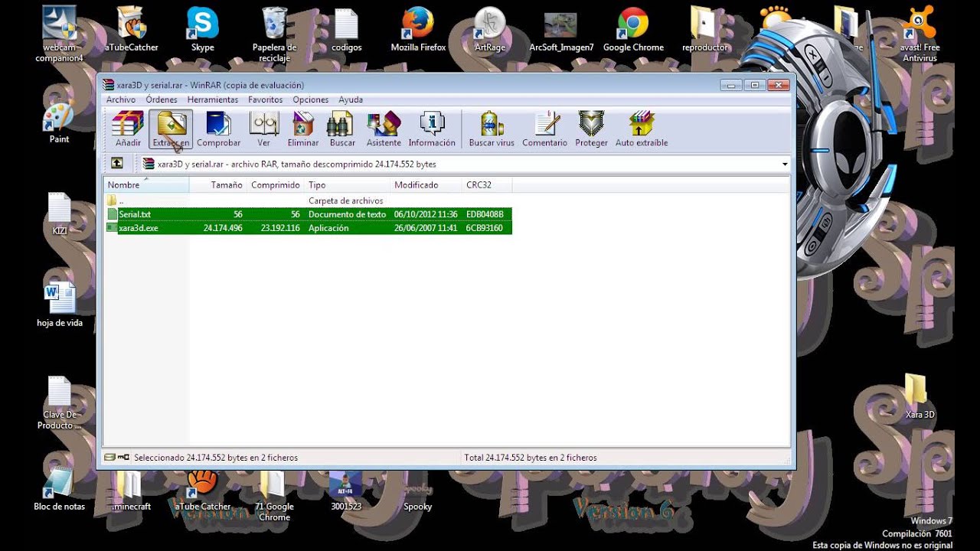980x551 pixels.
Task: Open 3001523 desktop icon
Action: 346,491
